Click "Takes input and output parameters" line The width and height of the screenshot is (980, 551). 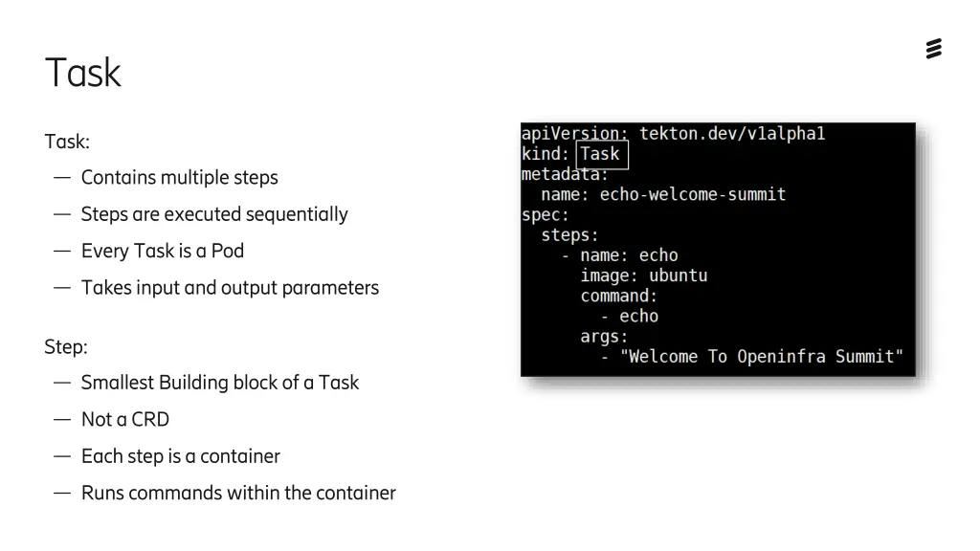(x=230, y=288)
